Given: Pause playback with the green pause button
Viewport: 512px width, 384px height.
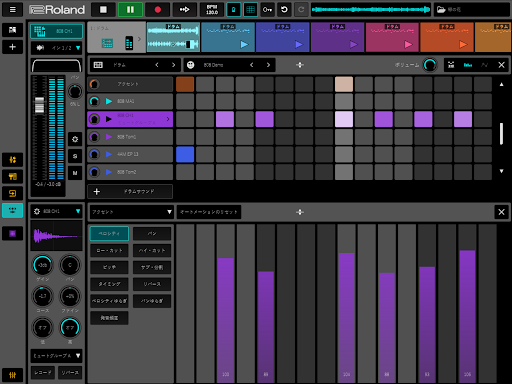Looking at the screenshot, I should 130,10.
